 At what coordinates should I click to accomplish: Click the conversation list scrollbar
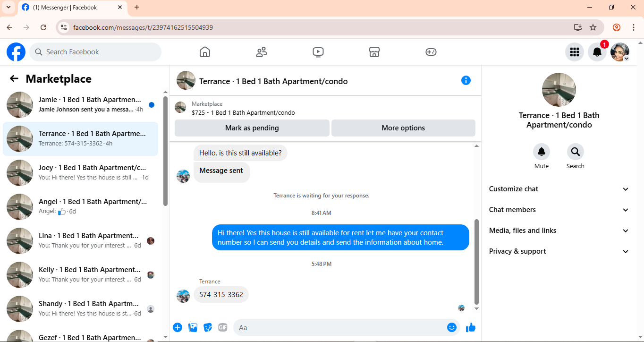[165, 151]
